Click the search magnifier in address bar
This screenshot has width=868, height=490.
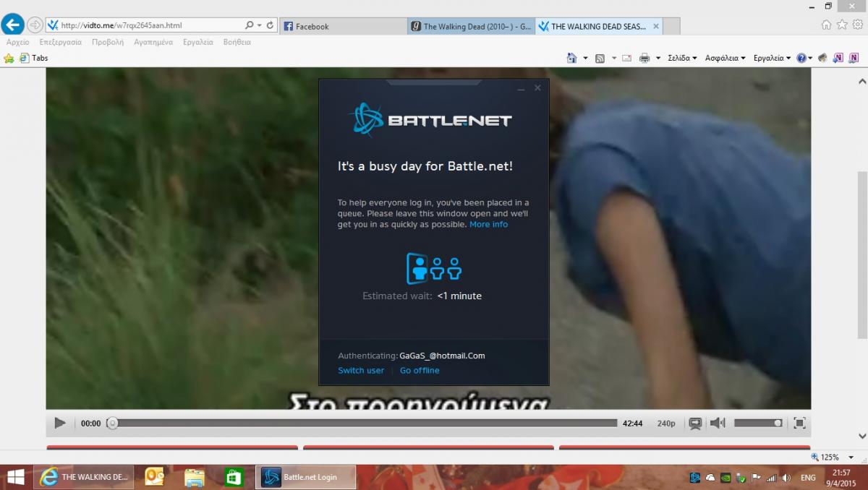249,25
